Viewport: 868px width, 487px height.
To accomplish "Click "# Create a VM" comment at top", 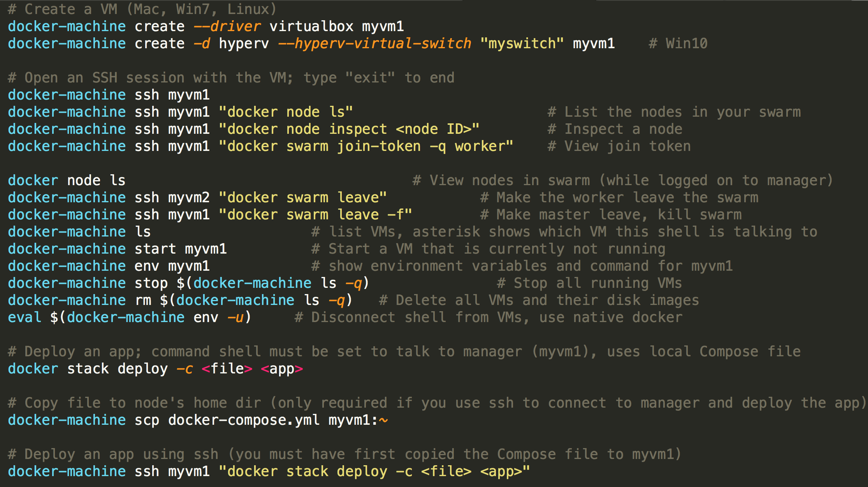I will pos(62,9).
